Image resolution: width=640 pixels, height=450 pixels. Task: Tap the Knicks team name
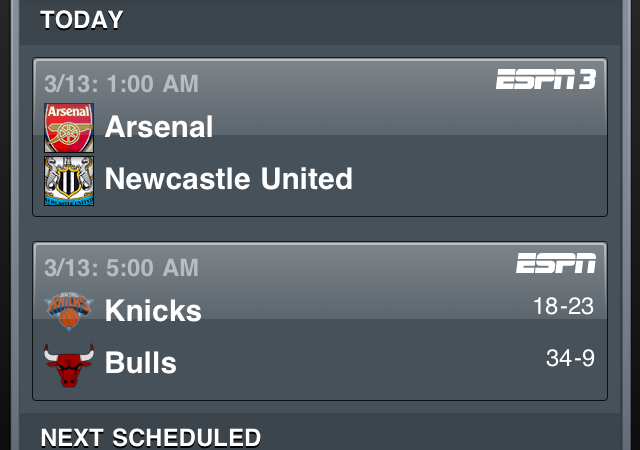(153, 310)
